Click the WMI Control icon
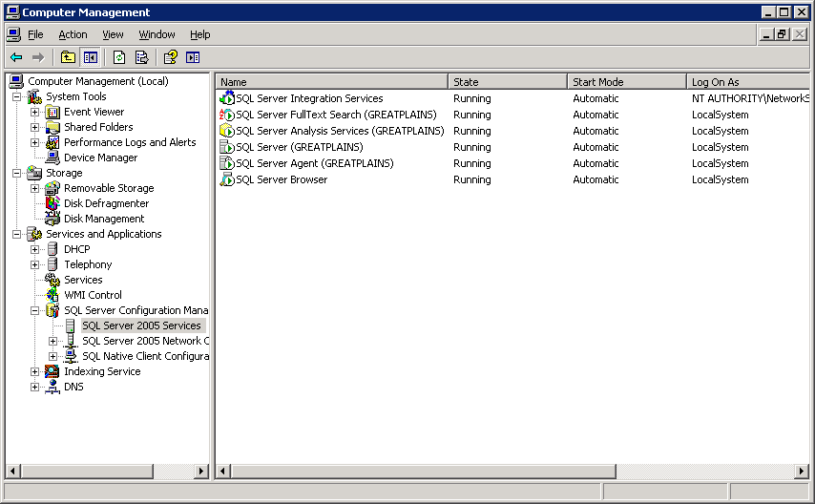This screenshot has width=815, height=504. pyautogui.click(x=52, y=294)
